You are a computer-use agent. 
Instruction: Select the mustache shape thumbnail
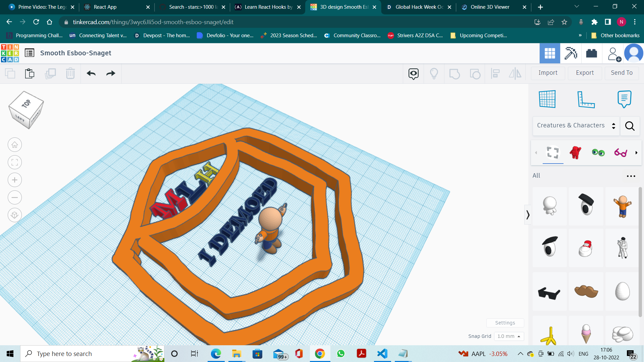coord(586,291)
